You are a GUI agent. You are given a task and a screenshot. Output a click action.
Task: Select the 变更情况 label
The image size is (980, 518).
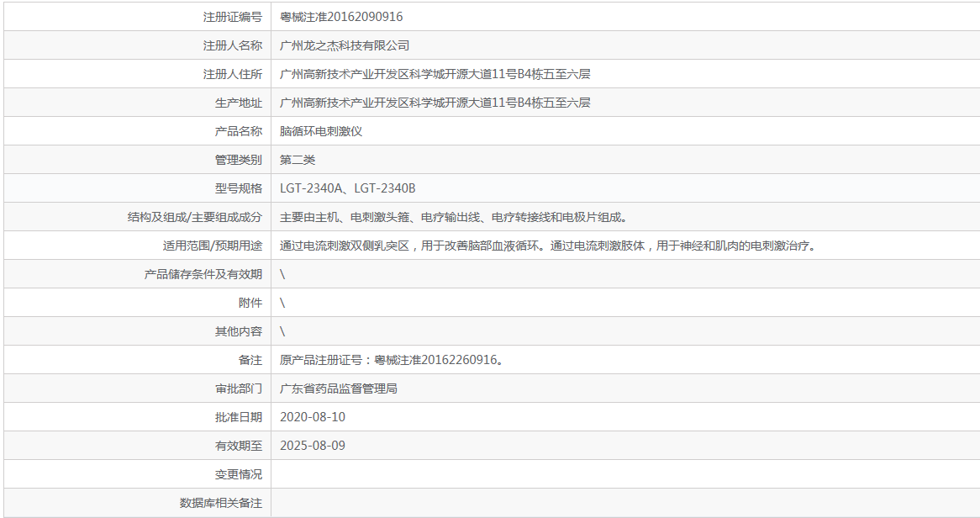coord(239,475)
